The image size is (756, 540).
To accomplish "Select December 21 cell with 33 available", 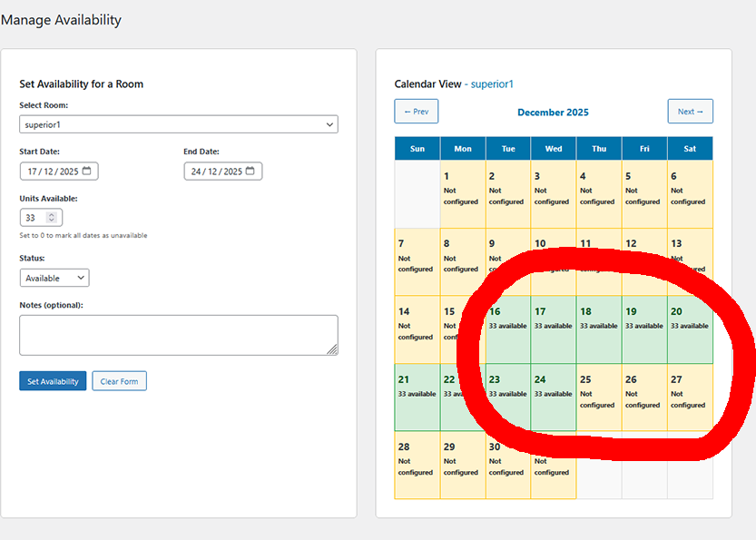I will click(417, 398).
